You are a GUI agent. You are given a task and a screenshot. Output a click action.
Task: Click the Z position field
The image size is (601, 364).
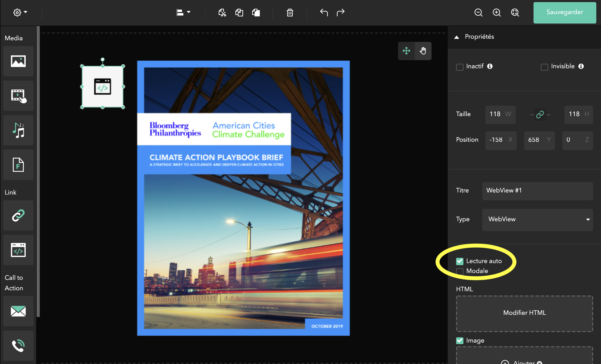click(x=577, y=140)
